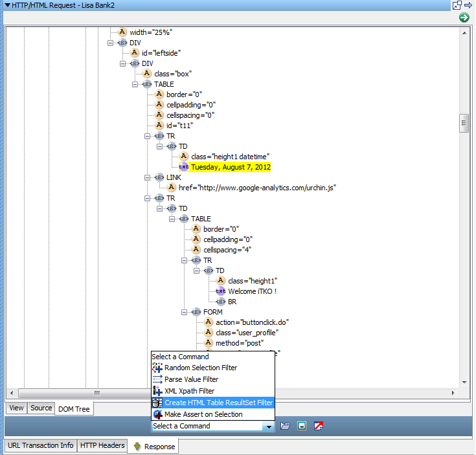Click the vertical scrollbar thumb
This screenshot has width=476, height=455.
[464, 123]
